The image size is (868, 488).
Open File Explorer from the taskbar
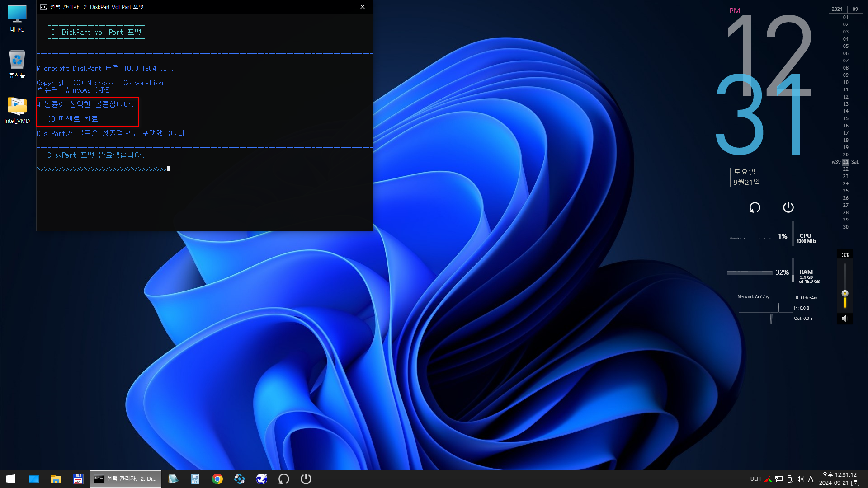click(x=56, y=479)
